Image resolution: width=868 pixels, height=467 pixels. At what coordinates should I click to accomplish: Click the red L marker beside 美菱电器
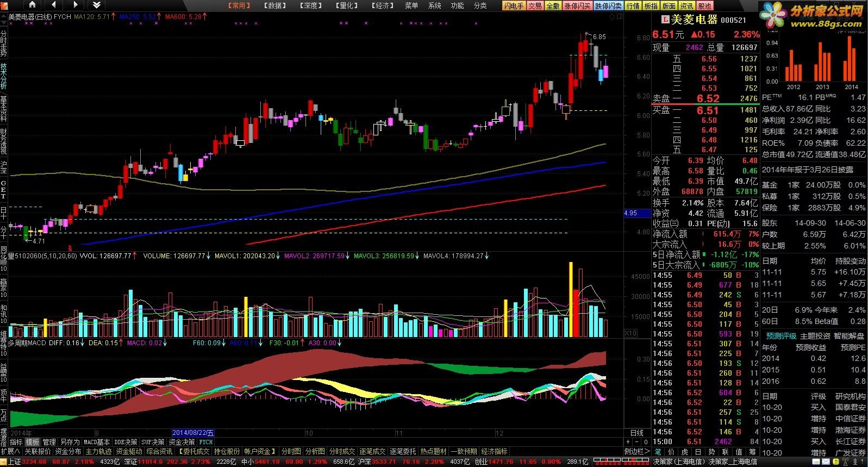point(664,20)
